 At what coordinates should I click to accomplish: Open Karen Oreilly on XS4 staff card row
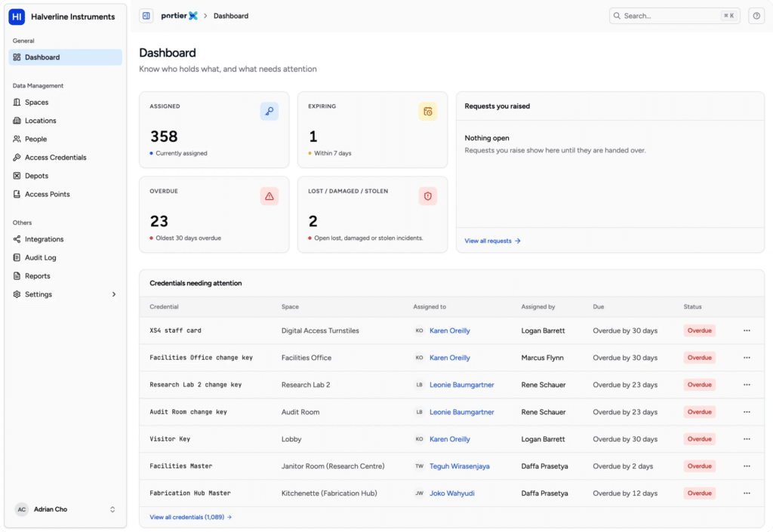(x=450, y=331)
